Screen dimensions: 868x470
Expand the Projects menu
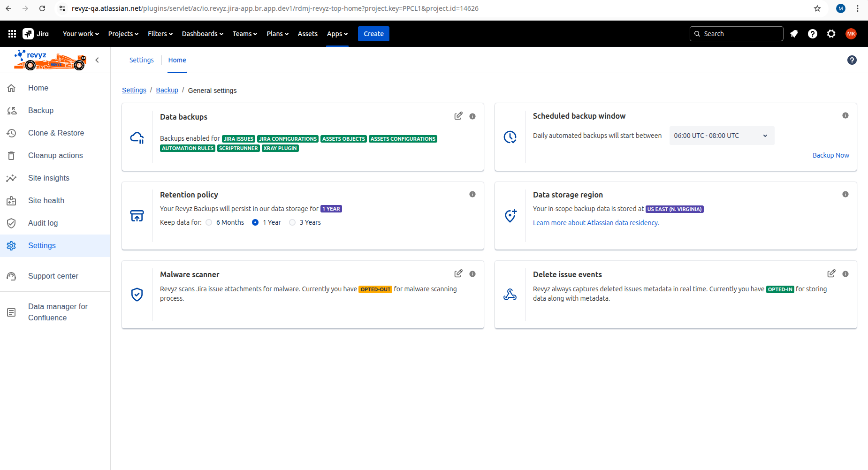123,34
